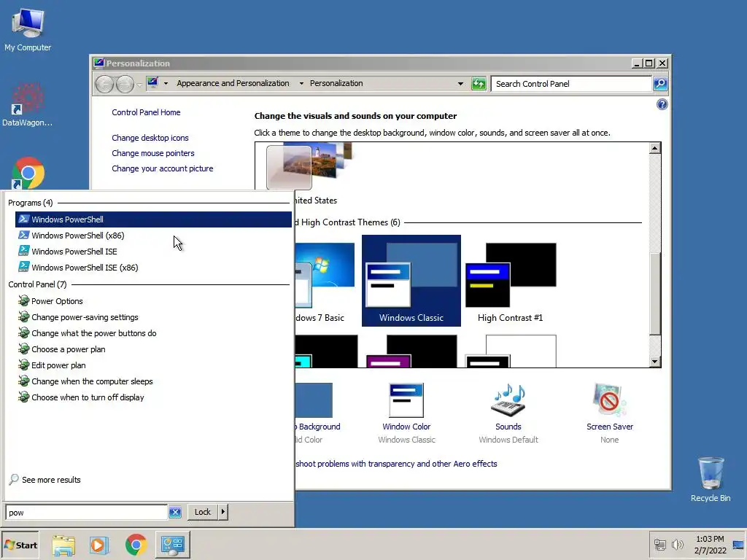Expand shutdown options arrow next to Lock
This screenshot has height=560, width=747.
point(223,512)
